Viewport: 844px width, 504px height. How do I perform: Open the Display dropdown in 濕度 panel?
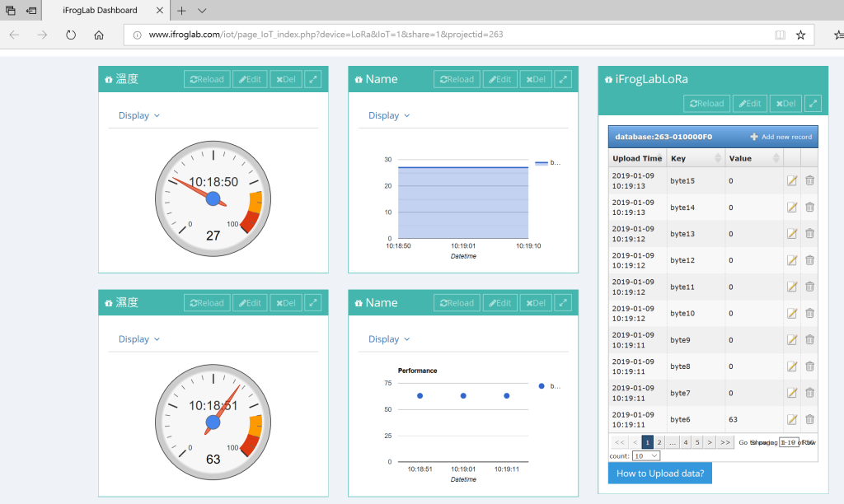pyautogui.click(x=138, y=339)
